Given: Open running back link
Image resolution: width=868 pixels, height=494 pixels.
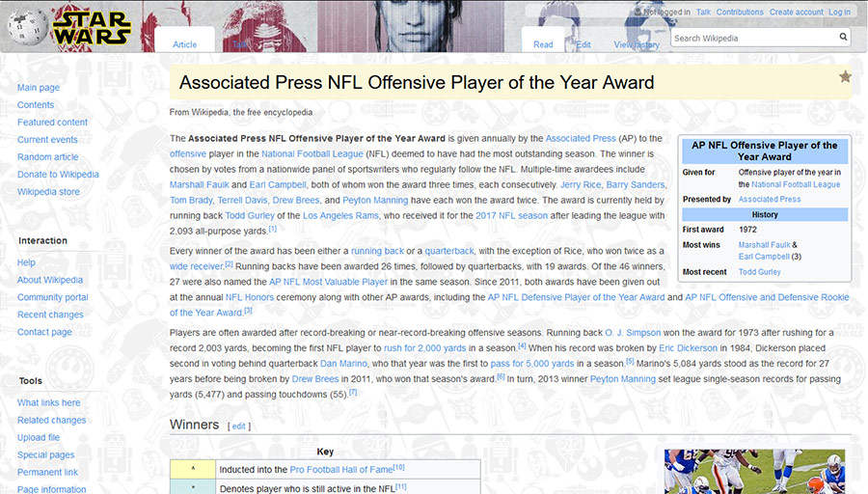Looking at the screenshot, I should coord(377,252).
